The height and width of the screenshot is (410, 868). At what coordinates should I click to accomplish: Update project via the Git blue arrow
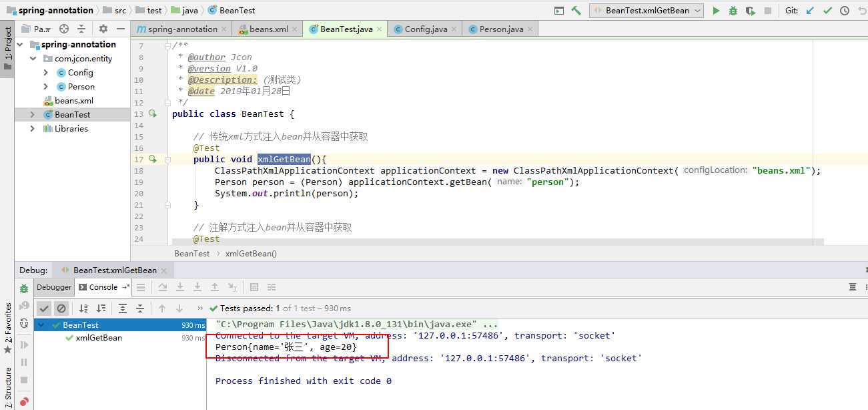(x=810, y=11)
